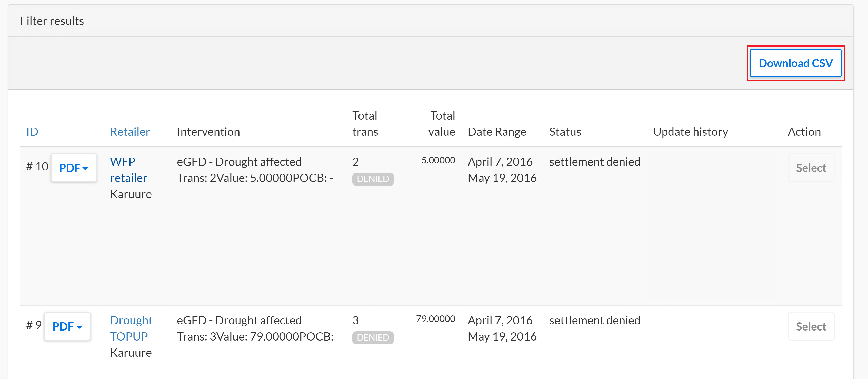Open the WFP retailer link
This screenshot has height=379, width=868.
point(128,170)
